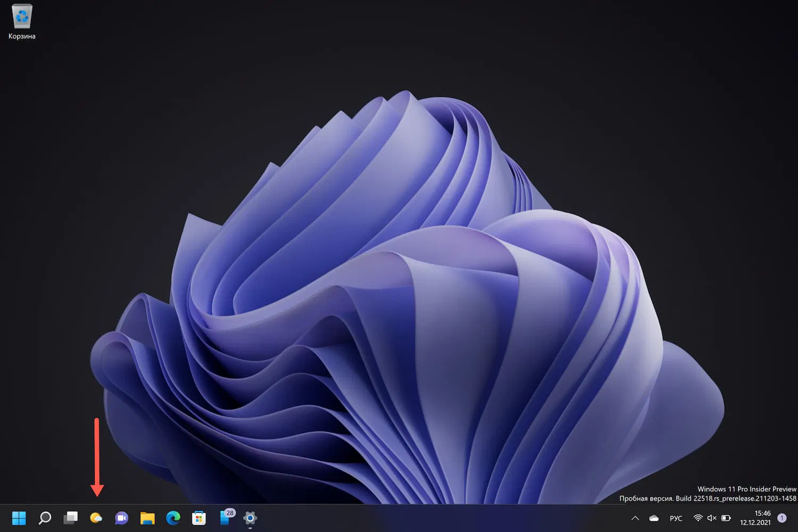This screenshot has height=532, width=798.
Task: Open Task View from the taskbar
Action: pyautogui.click(x=71, y=518)
